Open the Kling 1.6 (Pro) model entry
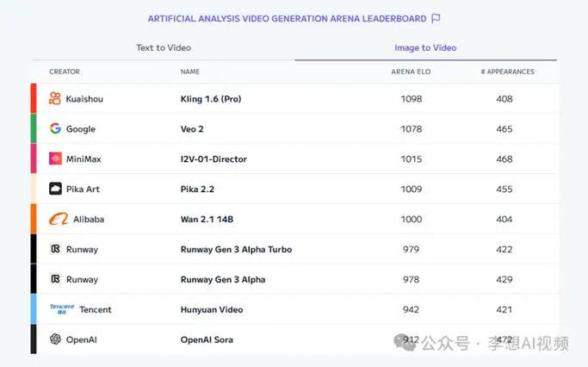 (x=211, y=99)
